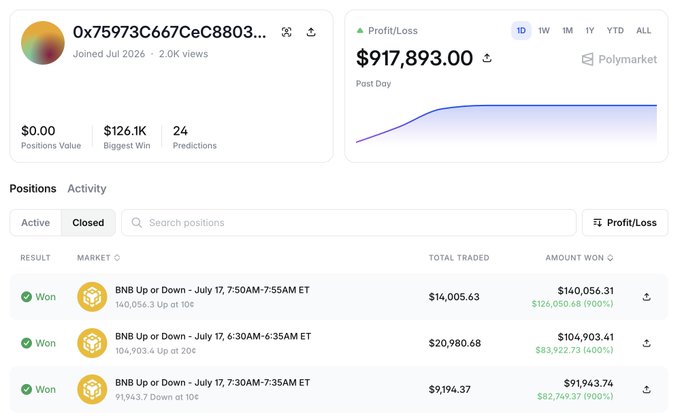Click '91,943.7 Down at 10¢' detail
Image resolution: width=680 pixels, height=418 pixels.
click(x=157, y=397)
